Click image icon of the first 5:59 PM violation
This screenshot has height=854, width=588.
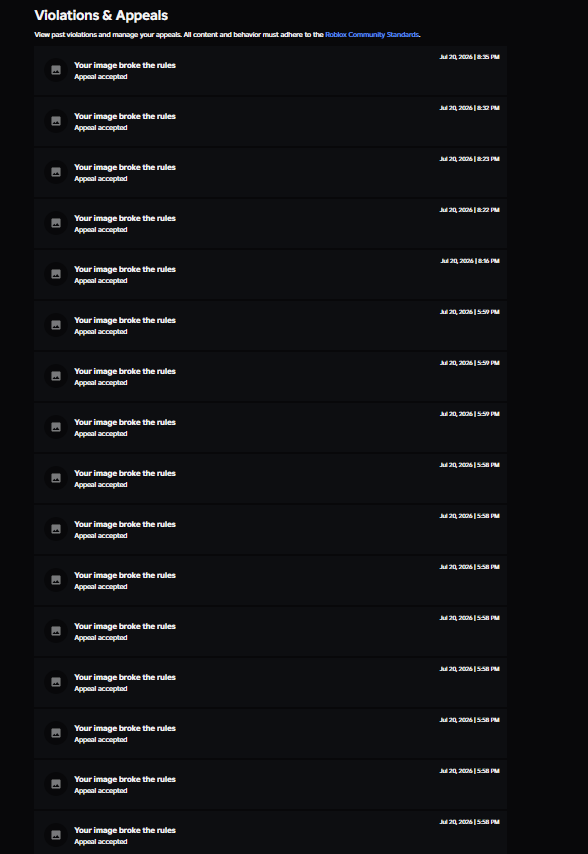pos(56,325)
